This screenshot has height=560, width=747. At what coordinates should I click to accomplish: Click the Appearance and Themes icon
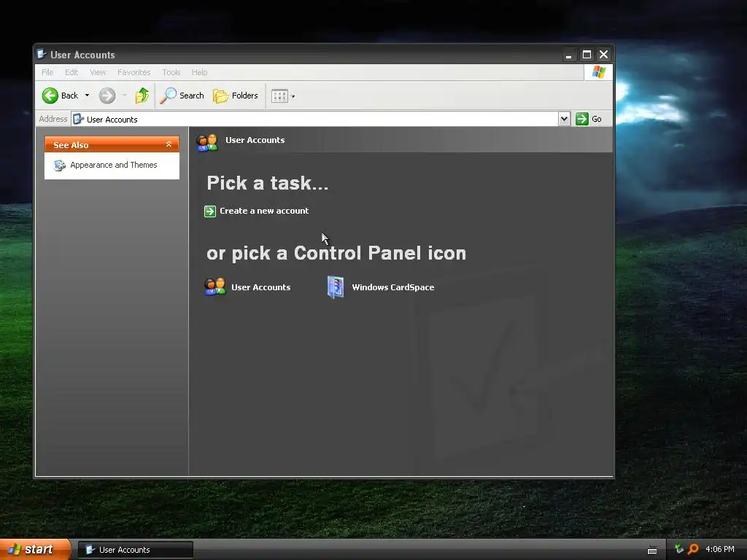coord(60,166)
